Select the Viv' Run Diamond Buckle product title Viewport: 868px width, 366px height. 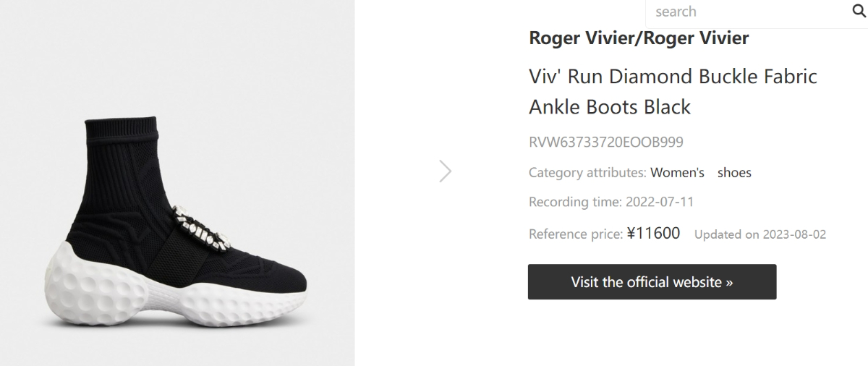[673, 76]
